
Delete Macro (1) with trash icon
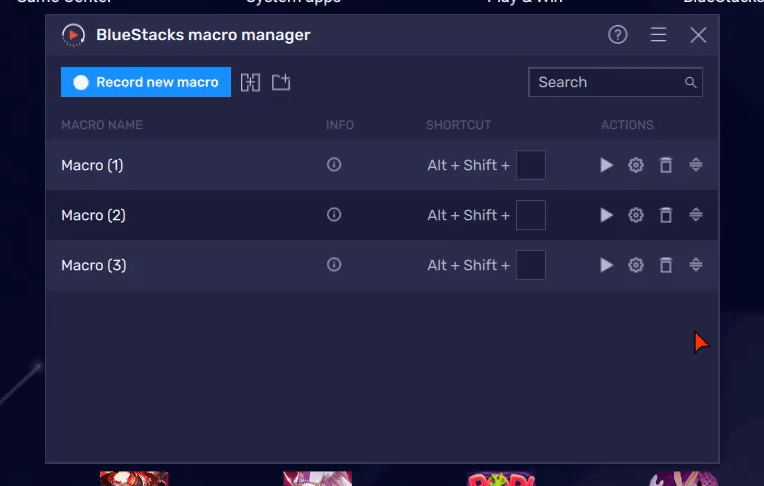(666, 165)
